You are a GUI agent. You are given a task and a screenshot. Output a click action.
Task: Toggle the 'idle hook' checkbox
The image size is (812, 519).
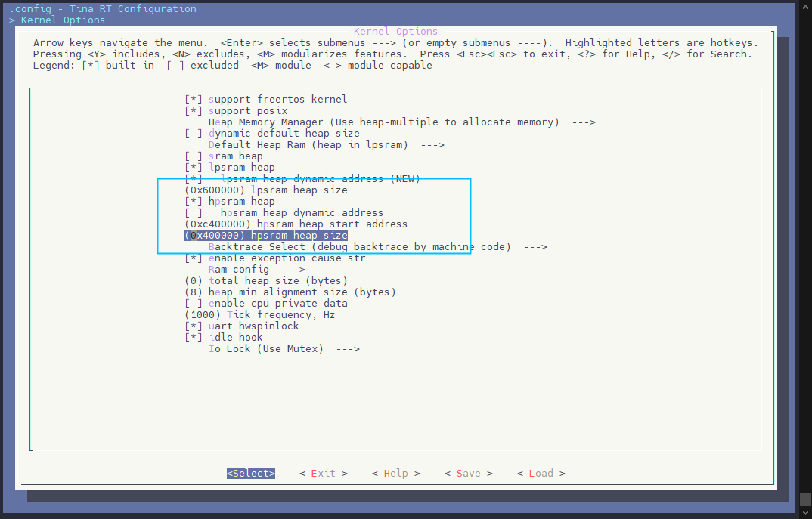(194, 338)
